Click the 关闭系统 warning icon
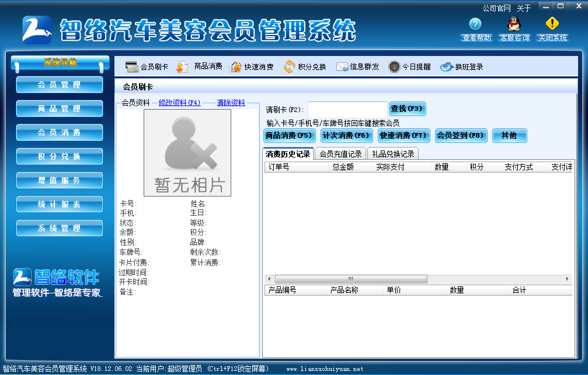 (552, 24)
